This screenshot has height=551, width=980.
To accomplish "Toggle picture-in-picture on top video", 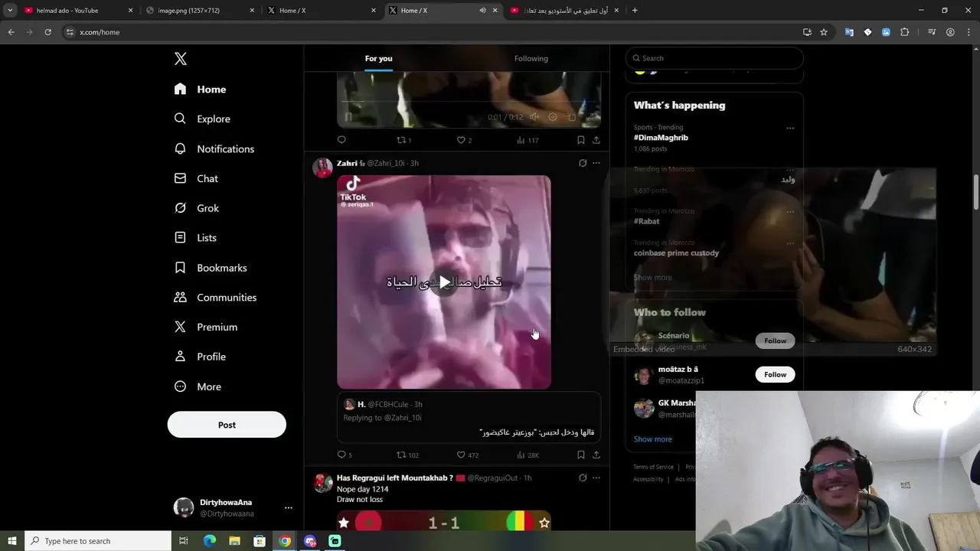I will (572, 117).
